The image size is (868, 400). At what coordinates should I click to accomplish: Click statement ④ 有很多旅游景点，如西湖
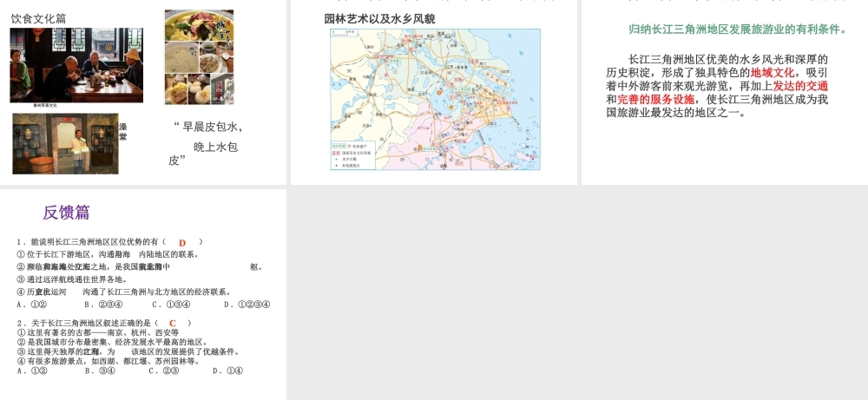[108, 361]
